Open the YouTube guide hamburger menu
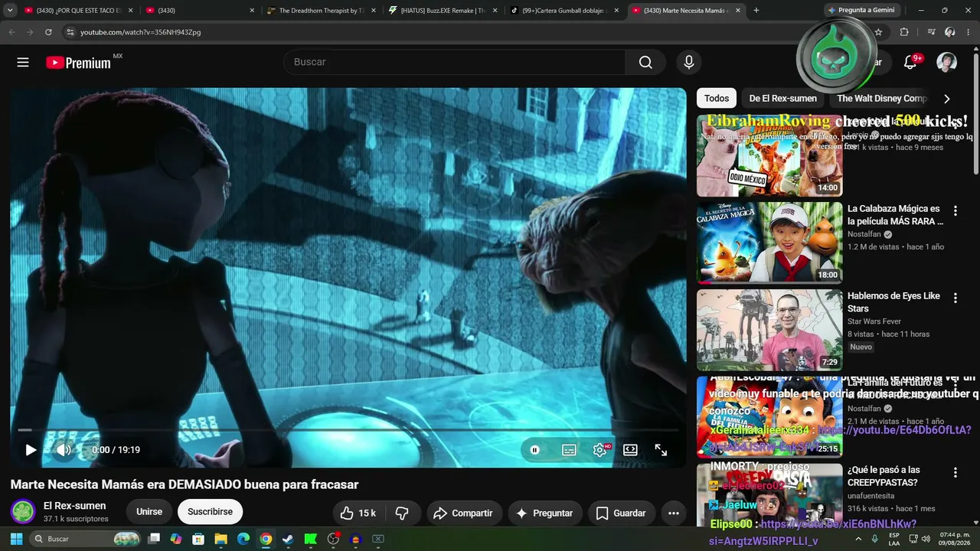 (23, 62)
